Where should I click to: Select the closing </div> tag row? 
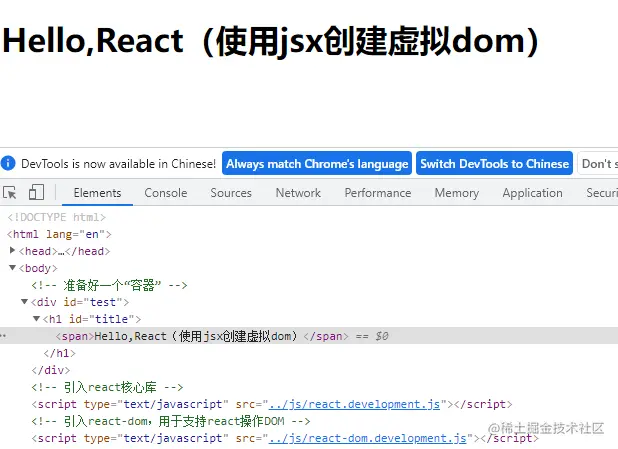coord(51,370)
